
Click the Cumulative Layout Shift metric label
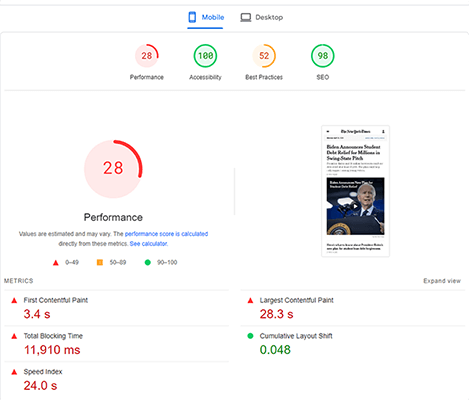click(296, 336)
